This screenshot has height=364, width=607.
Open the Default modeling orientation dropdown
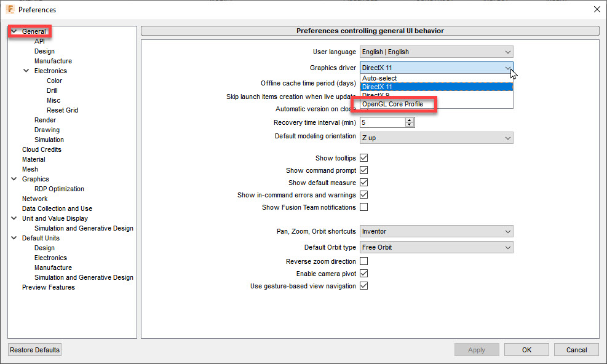tap(435, 136)
